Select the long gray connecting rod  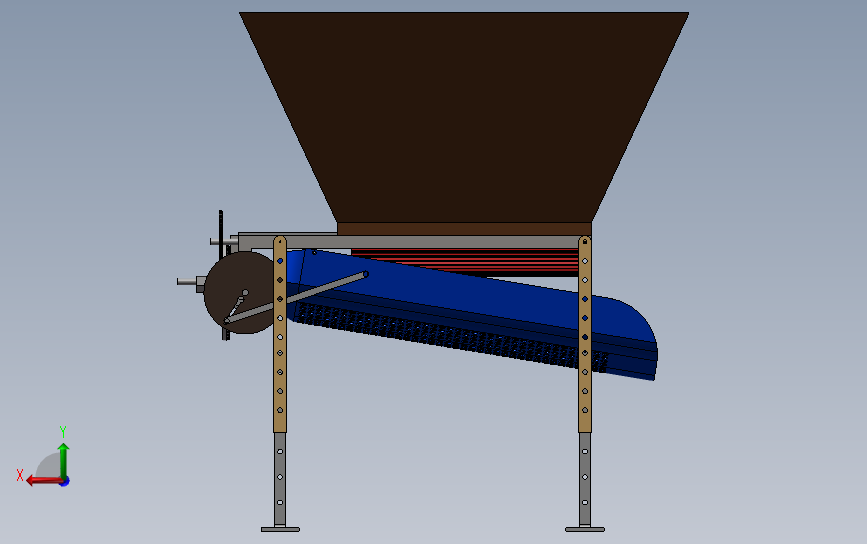point(296,297)
